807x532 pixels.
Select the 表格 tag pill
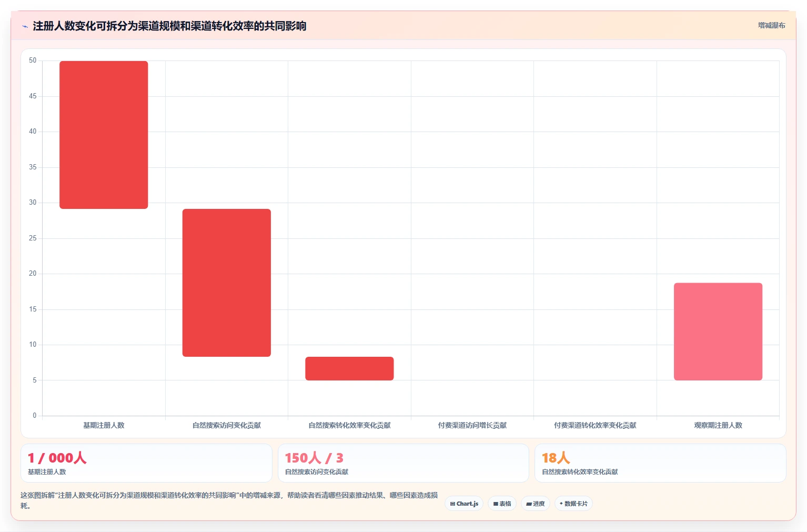[502, 504]
